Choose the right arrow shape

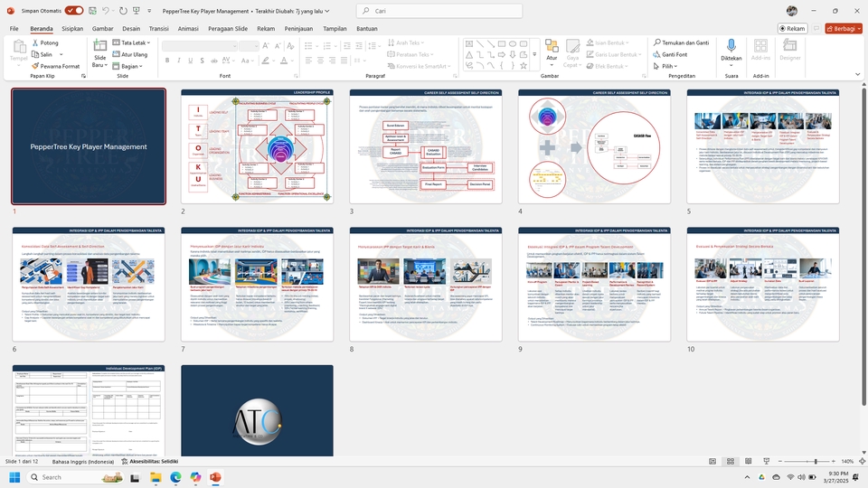point(502,54)
